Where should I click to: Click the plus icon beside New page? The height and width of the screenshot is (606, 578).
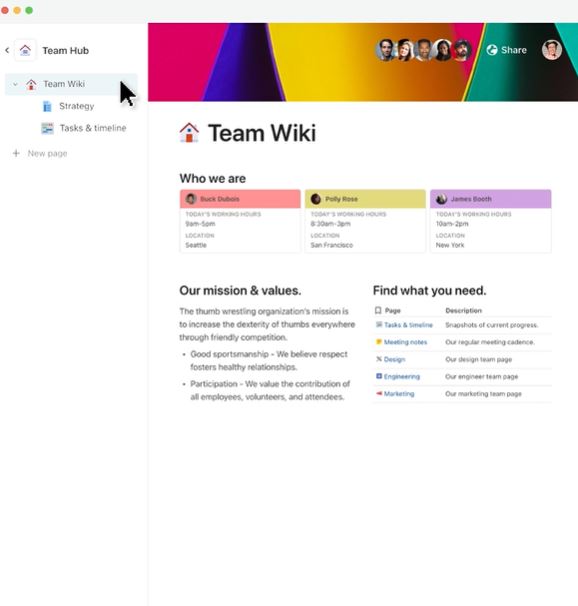coord(16,153)
